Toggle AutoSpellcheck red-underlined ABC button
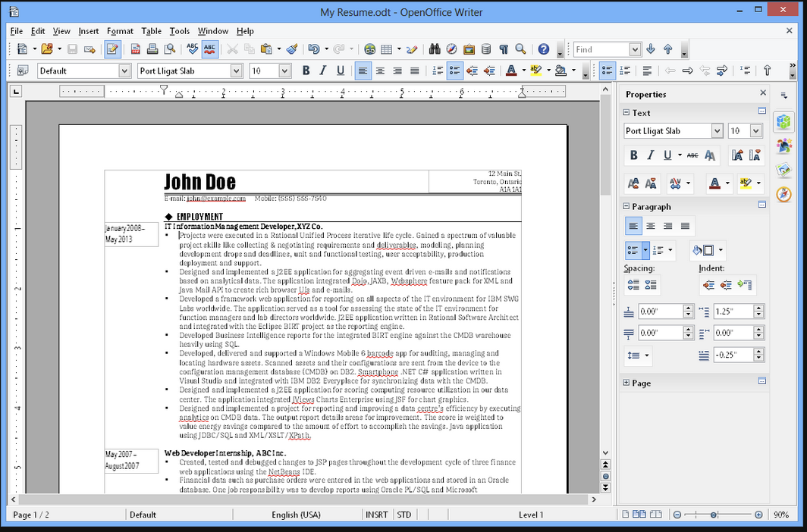Viewport: 807px width, 532px height. coord(210,49)
